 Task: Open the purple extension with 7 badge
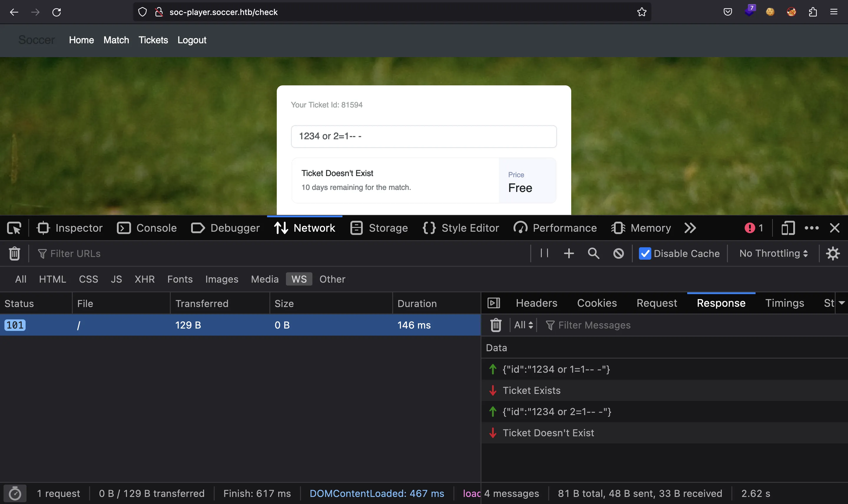[x=750, y=11]
